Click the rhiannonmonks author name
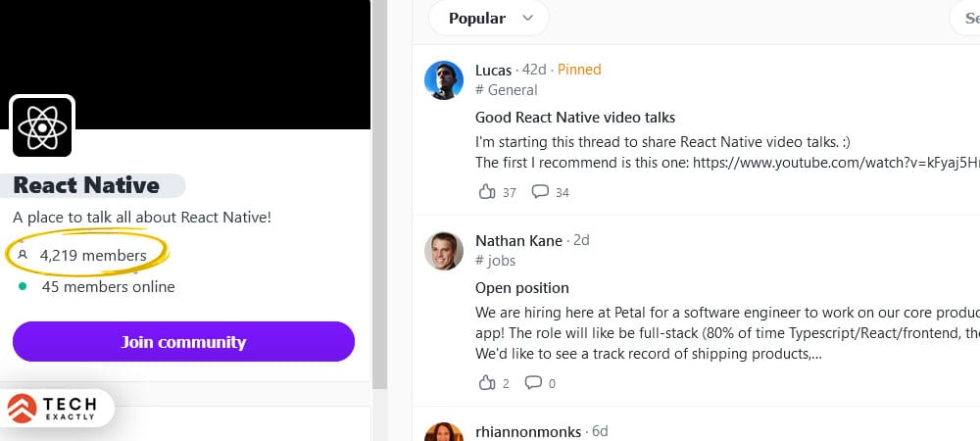Image resolution: width=980 pixels, height=441 pixels. point(528,431)
